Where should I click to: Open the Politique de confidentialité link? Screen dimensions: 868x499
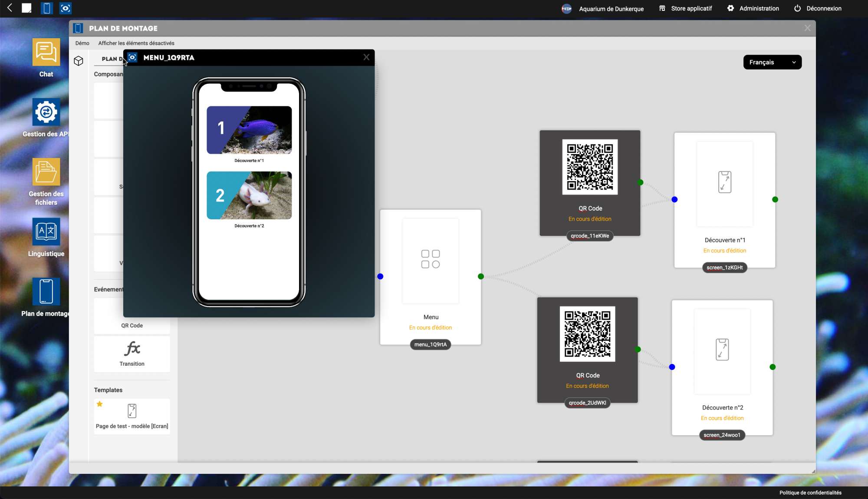pos(810,492)
